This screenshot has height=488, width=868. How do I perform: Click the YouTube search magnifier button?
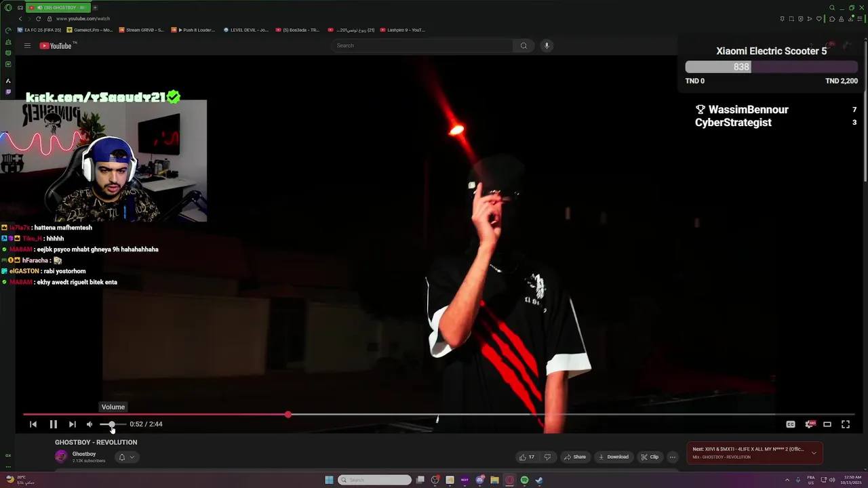(x=524, y=45)
